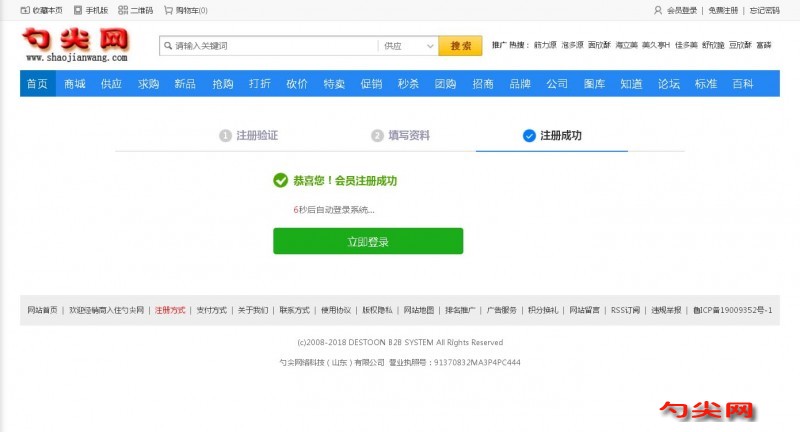Select the 填写资料 step tab

400,135
